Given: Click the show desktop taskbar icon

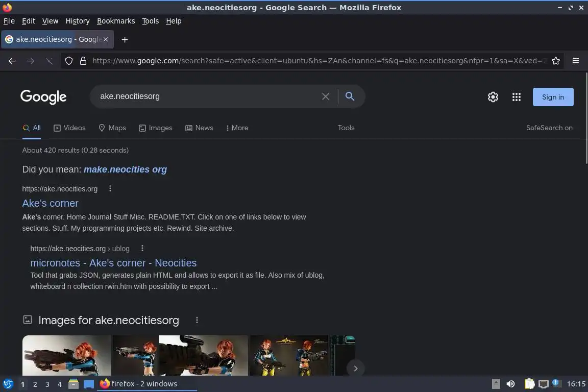Looking at the screenshot, I should [x=88, y=384].
